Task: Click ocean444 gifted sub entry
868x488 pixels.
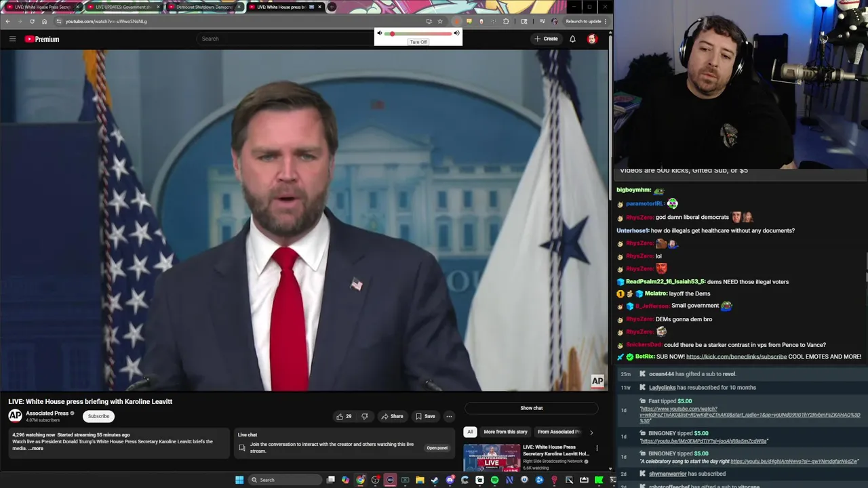Action: tap(692, 374)
